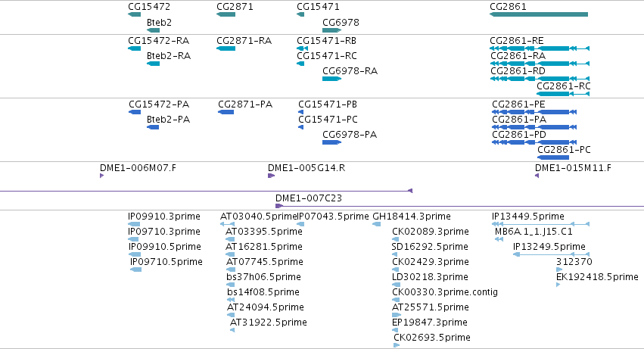Click EST bs14f08.5prime
Screen dimensions: 644x349
pos(263,293)
